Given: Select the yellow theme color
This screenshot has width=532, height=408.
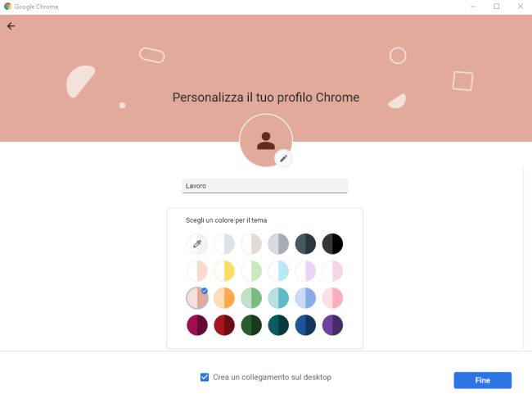Looking at the screenshot, I should [224, 270].
